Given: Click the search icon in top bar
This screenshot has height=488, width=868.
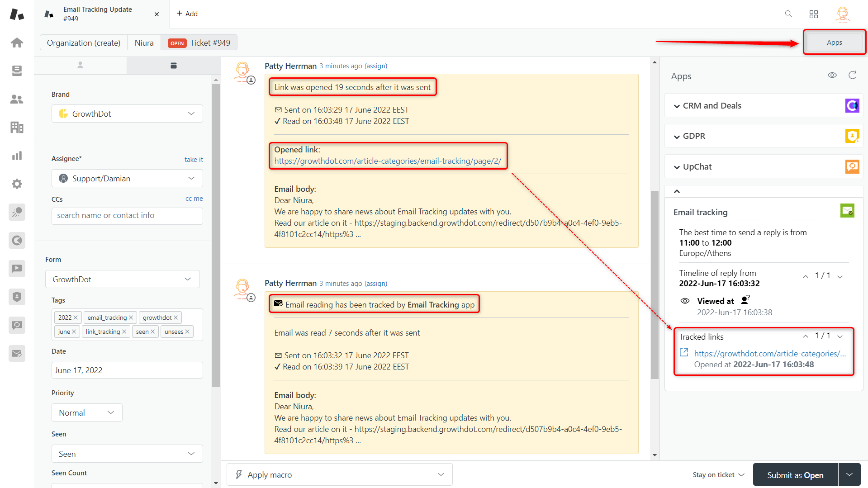Looking at the screenshot, I should (788, 14).
